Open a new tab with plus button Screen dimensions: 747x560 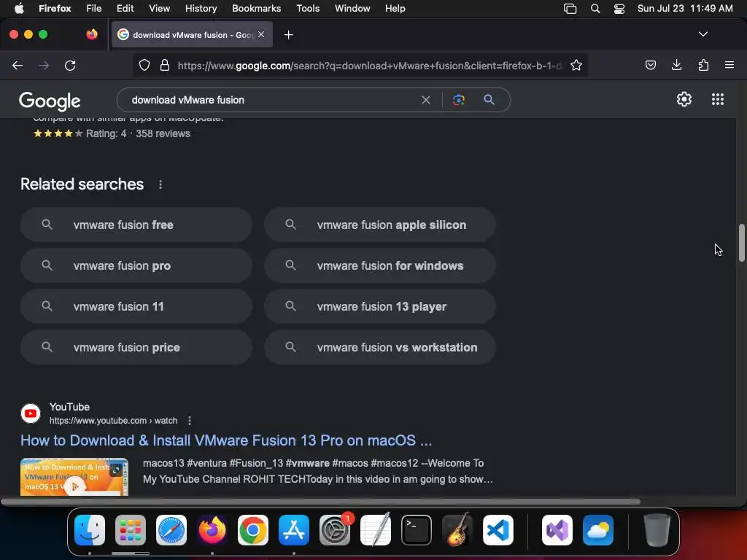(x=288, y=35)
